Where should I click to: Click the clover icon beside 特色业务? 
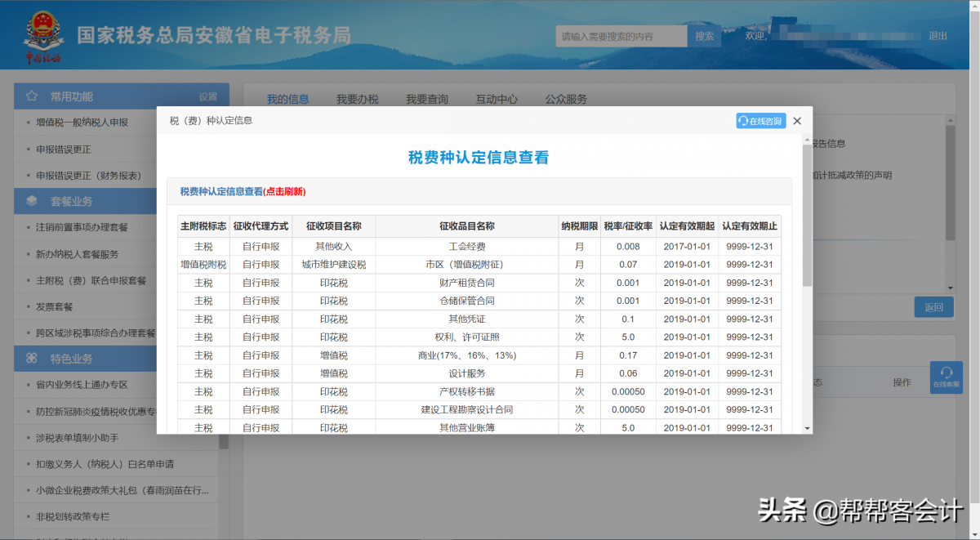click(x=32, y=359)
